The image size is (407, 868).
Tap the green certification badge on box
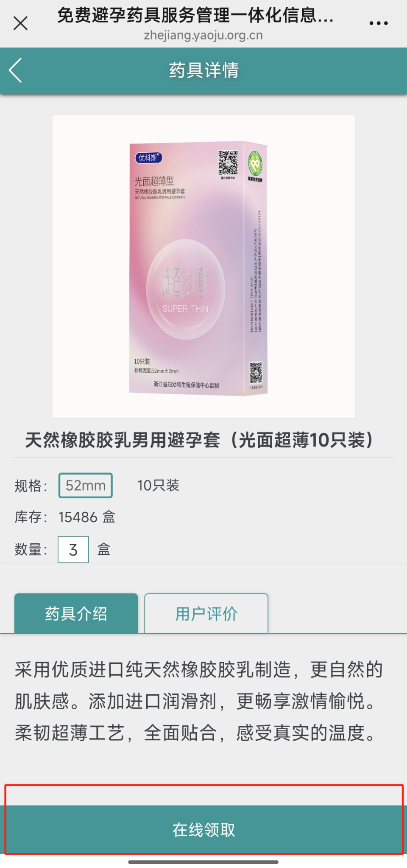(255, 163)
